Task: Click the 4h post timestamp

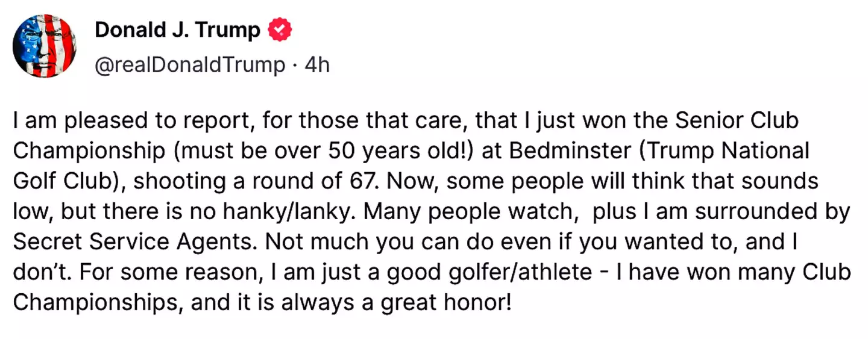Action: coord(317,64)
